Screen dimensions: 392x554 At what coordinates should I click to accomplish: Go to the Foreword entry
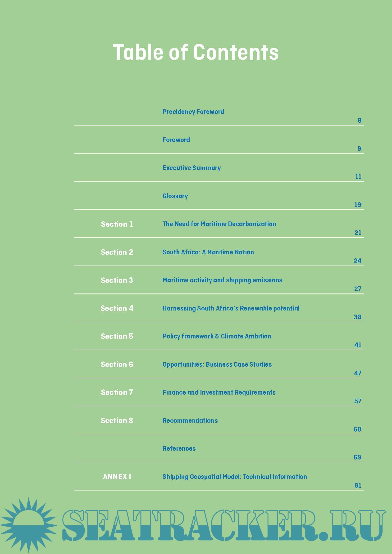(176, 140)
